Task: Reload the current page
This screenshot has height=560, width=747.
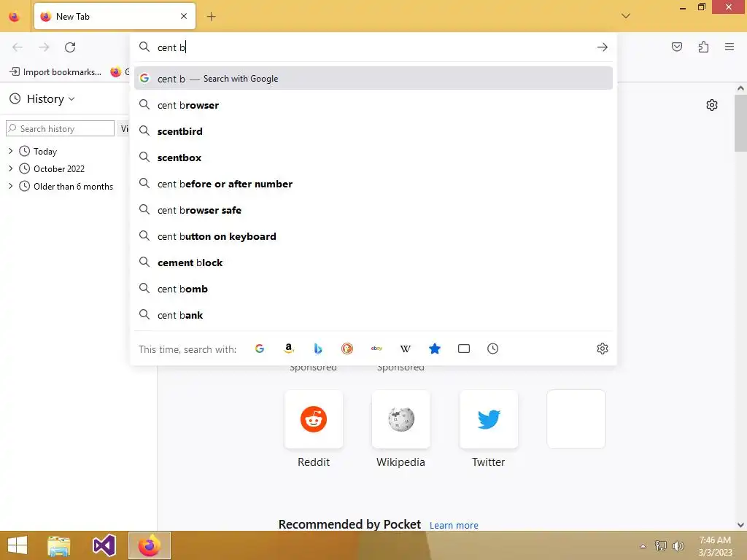Action: click(x=70, y=47)
